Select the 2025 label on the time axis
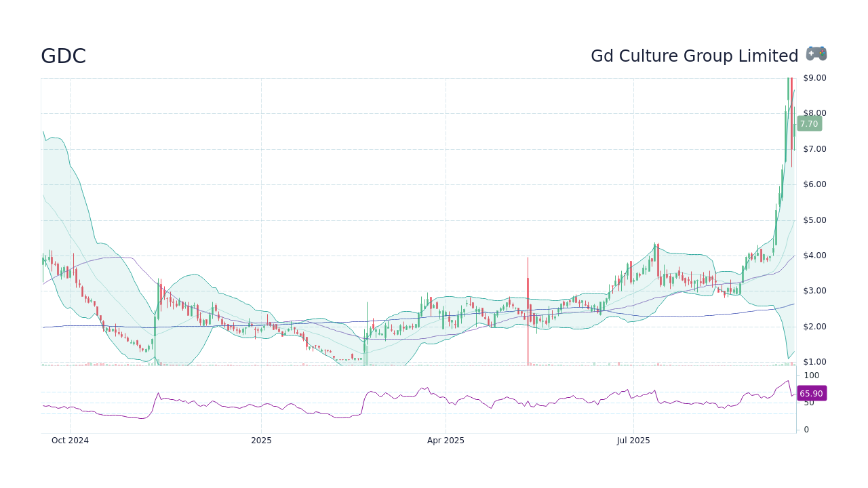The height and width of the screenshot is (488, 868). pos(261,440)
